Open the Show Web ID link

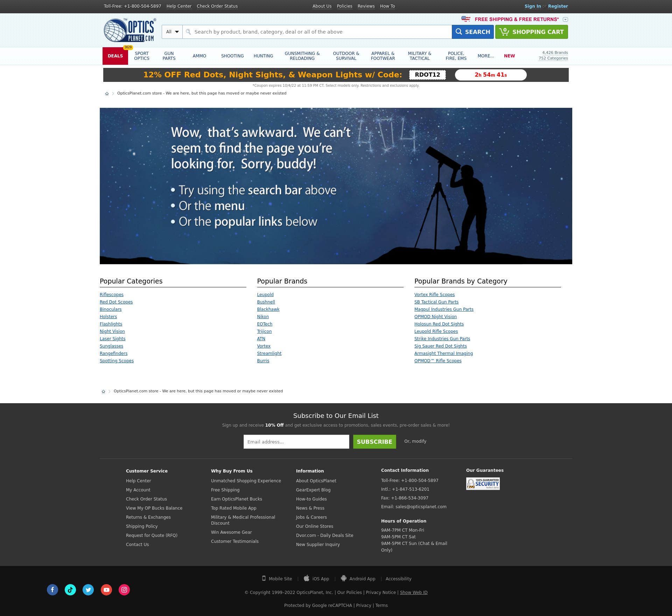(414, 593)
